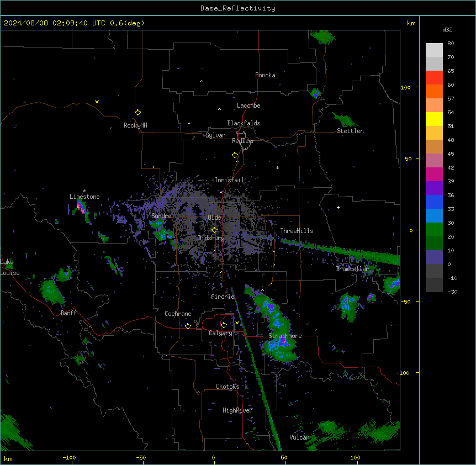The width and height of the screenshot is (476, 465).
Task: Click the white plus marker north of Drumheller
Action: click(338, 207)
